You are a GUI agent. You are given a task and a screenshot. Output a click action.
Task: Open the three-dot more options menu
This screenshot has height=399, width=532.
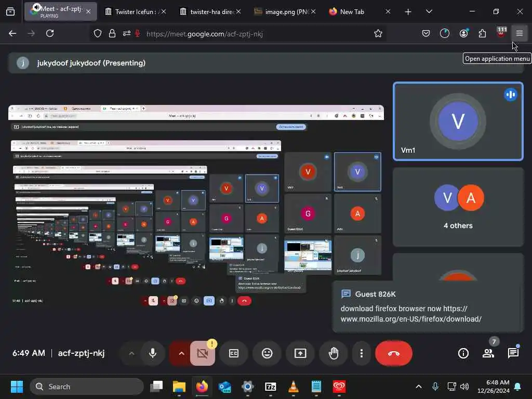362,353
